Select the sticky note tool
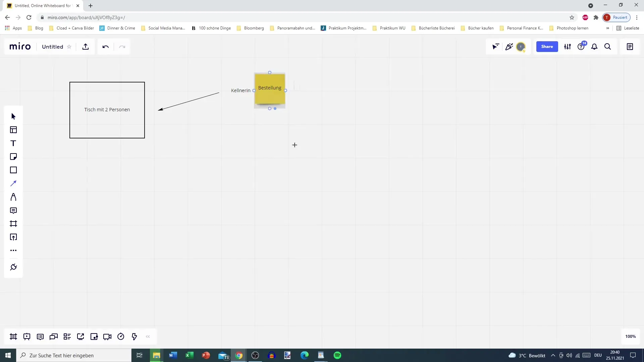Image resolution: width=644 pixels, height=362 pixels. pos(13,157)
